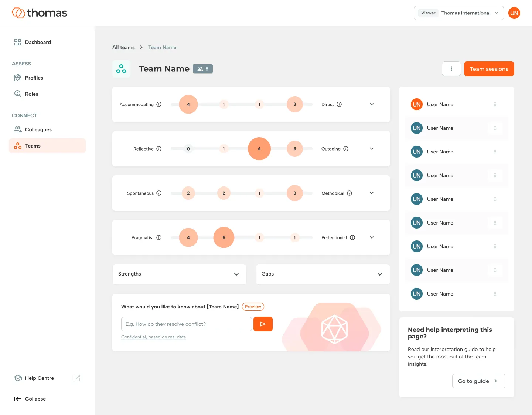Select Teams in sidebar
Viewport: 532px width, 415px height.
pyautogui.click(x=47, y=146)
